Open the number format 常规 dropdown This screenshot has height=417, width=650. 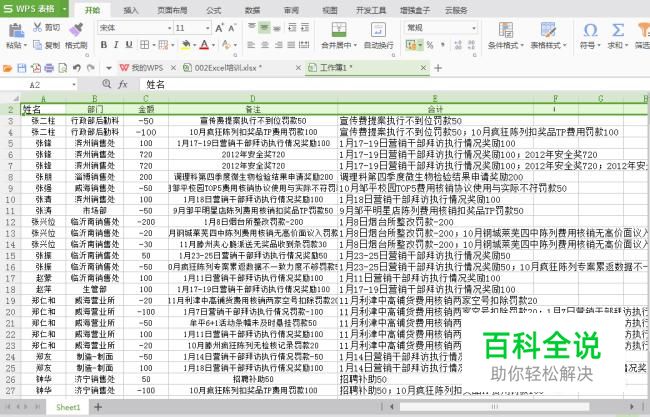coord(474,28)
